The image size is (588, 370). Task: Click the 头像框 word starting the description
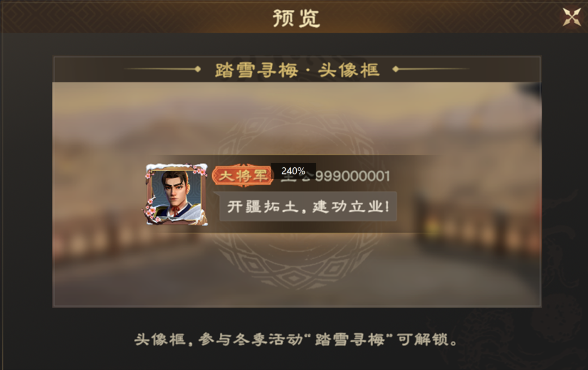(160, 339)
